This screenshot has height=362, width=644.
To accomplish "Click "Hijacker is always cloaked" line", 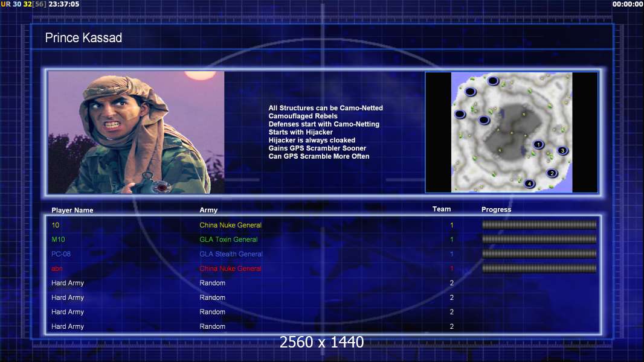I will (312, 140).
